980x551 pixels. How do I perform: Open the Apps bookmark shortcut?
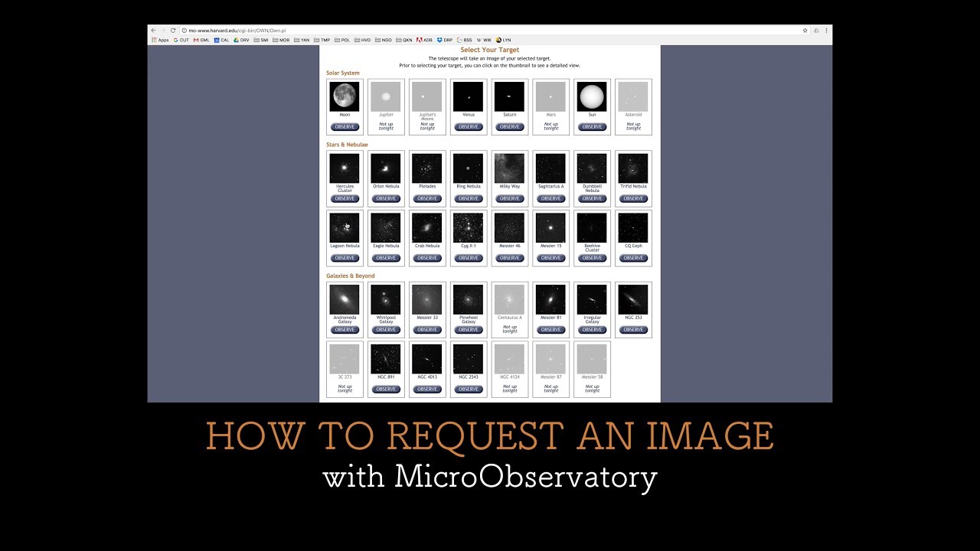[x=160, y=40]
